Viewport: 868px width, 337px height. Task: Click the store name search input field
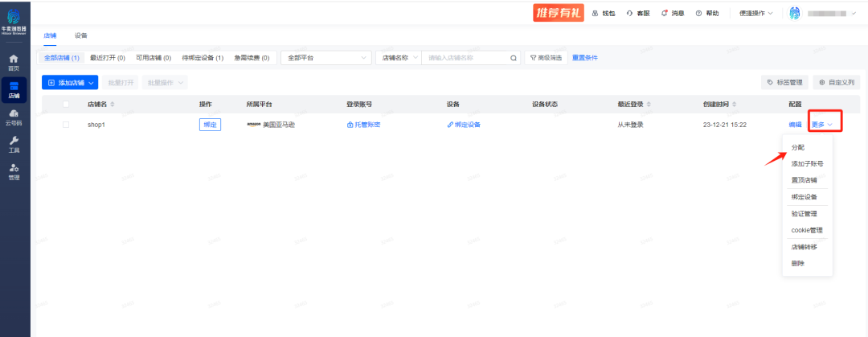tap(466, 58)
